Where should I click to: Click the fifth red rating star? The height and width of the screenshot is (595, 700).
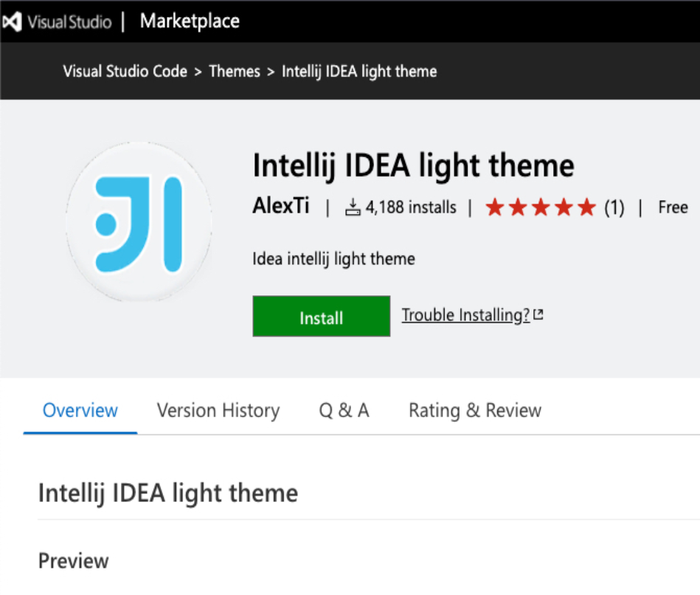click(x=586, y=208)
